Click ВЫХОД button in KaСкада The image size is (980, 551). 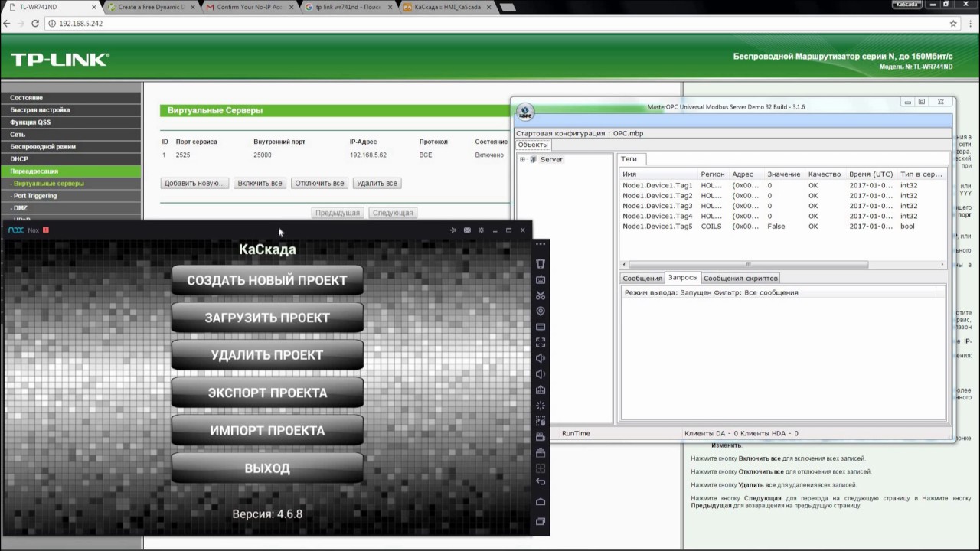[267, 468]
